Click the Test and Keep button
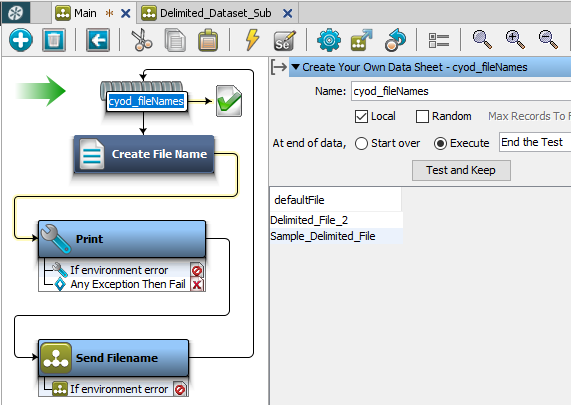 [x=461, y=170]
